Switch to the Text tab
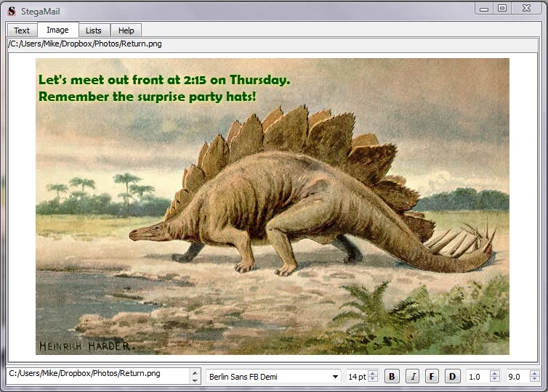This screenshot has height=392, width=548. [22, 30]
